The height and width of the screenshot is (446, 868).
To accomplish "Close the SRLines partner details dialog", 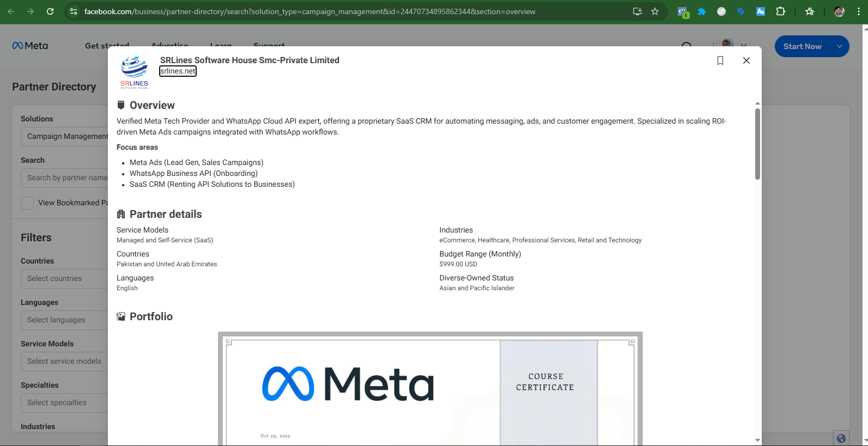I will (746, 60).
